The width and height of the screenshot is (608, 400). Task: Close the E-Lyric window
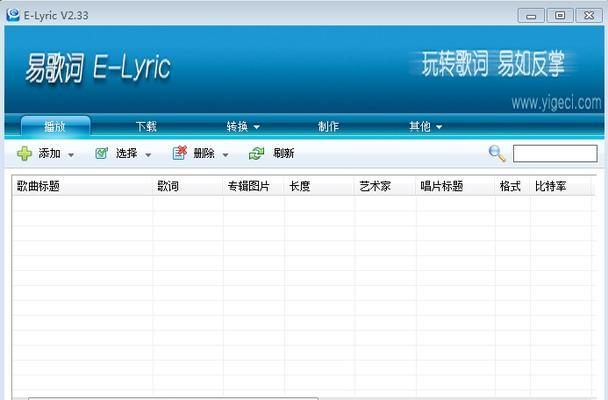pos(589,16)
